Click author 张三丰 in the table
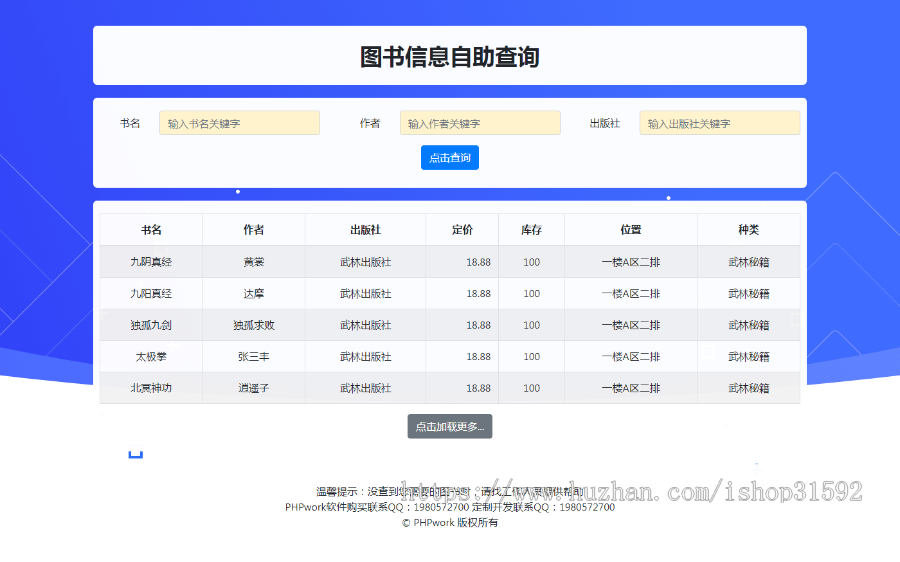 coord(254,357)
